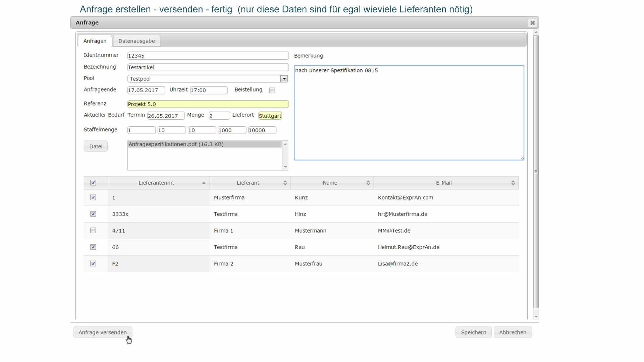Click the email Lisa@firma2.de
The height and width of the screenshot is (362, 644).
pyautogui.click(x=398, y=264)
